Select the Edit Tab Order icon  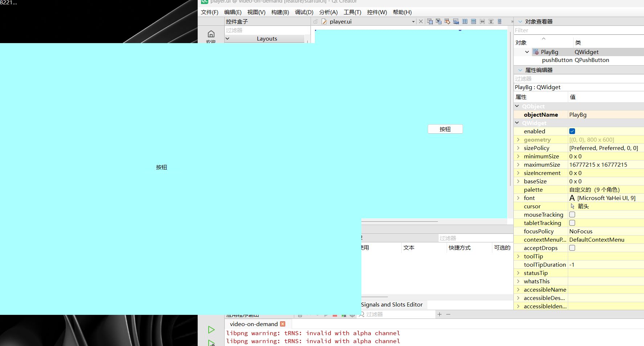tap(456, 21)
